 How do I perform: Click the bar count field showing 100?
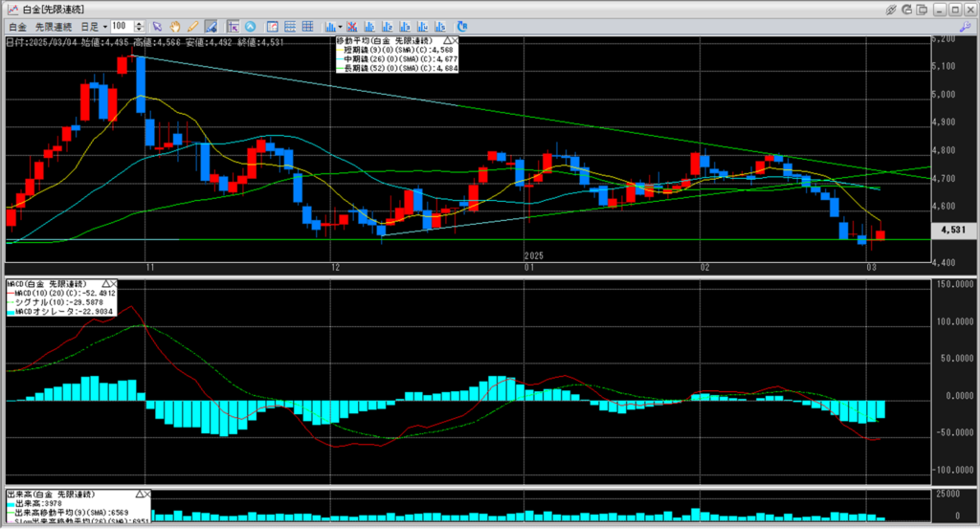pyautogui.click(x=122, y=26)
